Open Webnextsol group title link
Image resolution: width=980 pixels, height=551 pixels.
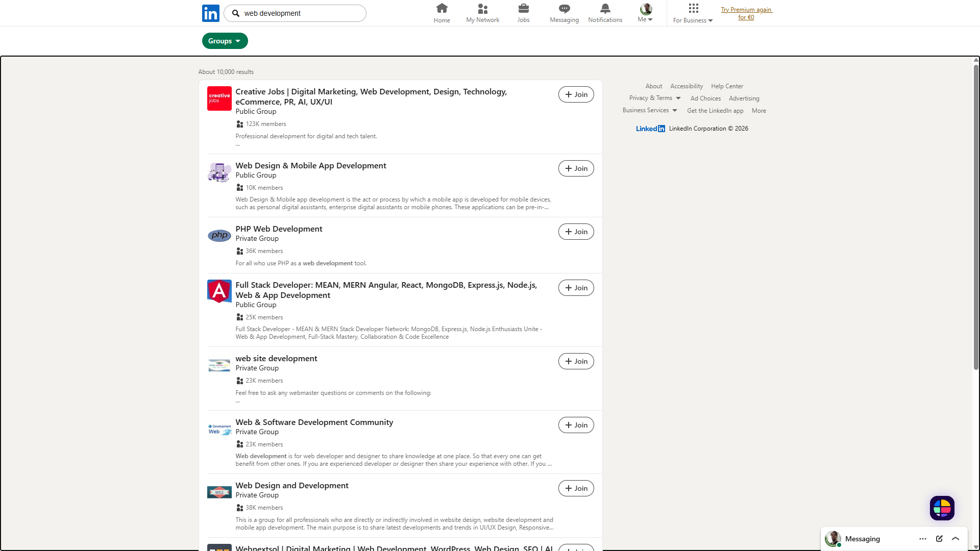[x=394, y=547]
